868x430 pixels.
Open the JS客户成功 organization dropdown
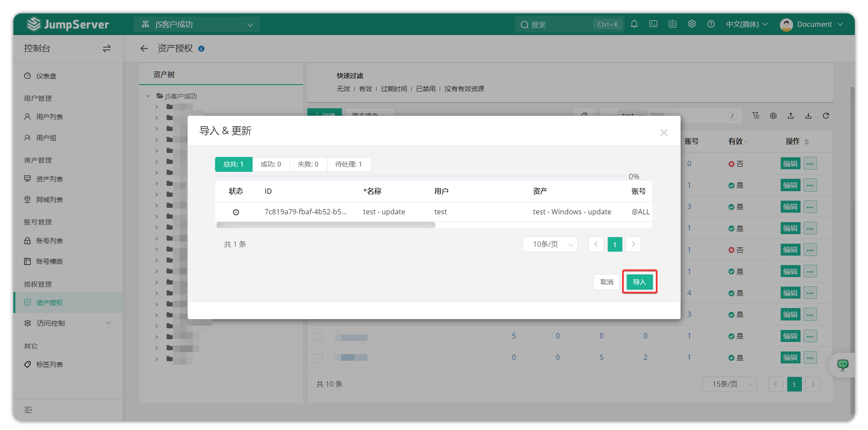tap(197, 25)
